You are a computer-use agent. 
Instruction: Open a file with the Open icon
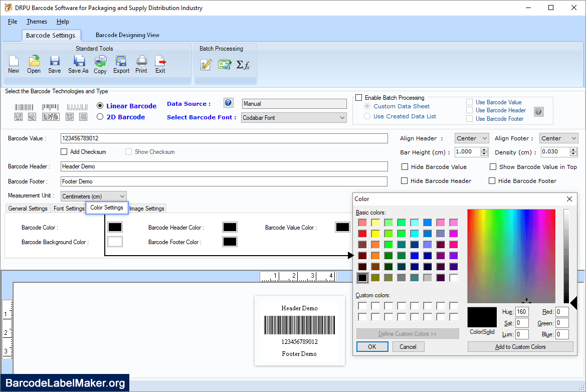point(34,64)
